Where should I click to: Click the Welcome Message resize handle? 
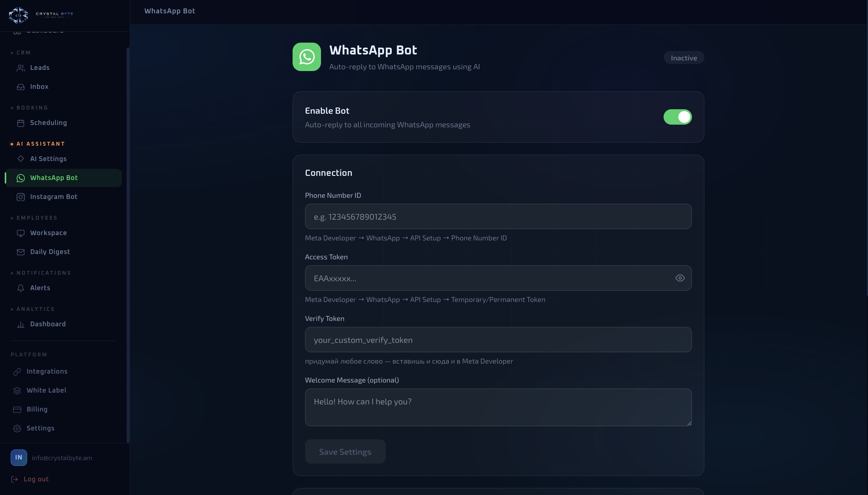[x=689, y=423]
